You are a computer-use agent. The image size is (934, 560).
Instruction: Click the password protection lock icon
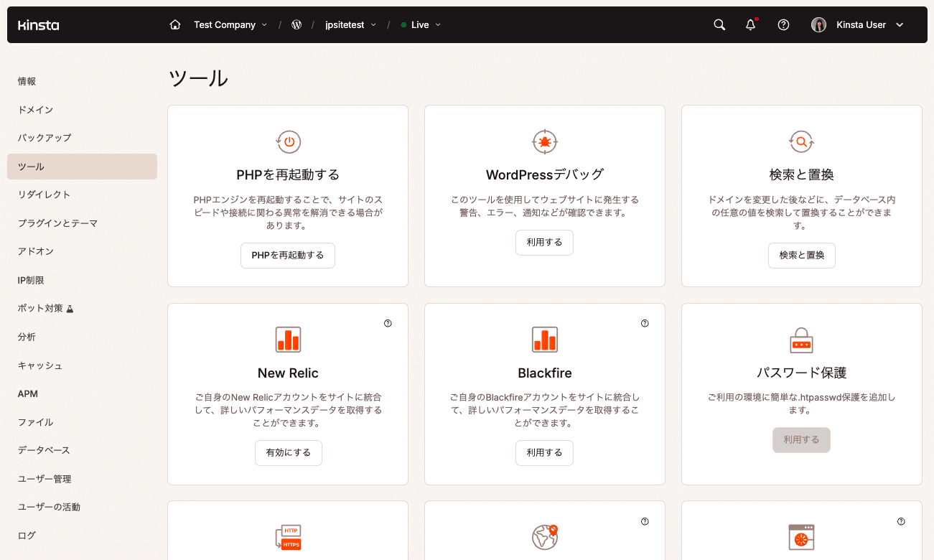pyautogui.click(x=801, y=340)
